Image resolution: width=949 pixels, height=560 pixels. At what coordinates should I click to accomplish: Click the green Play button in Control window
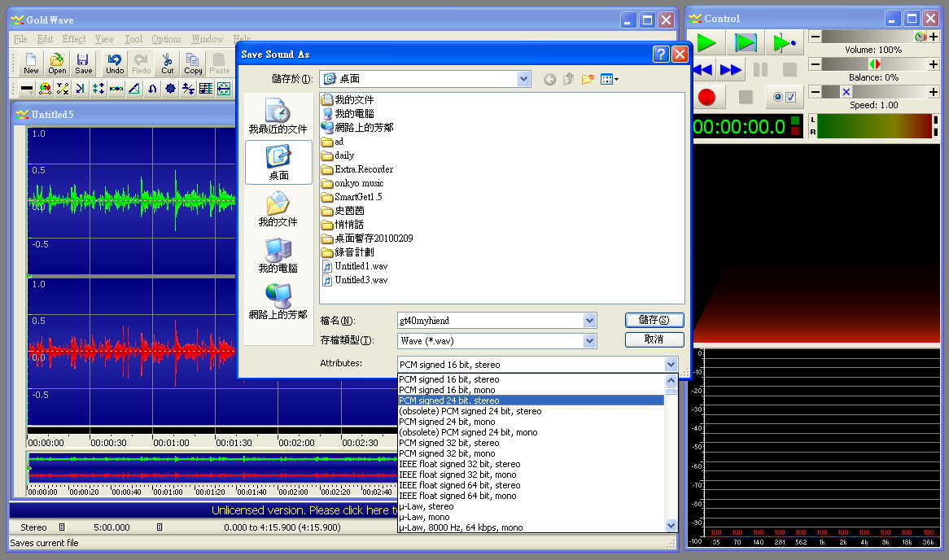[706, 42]
